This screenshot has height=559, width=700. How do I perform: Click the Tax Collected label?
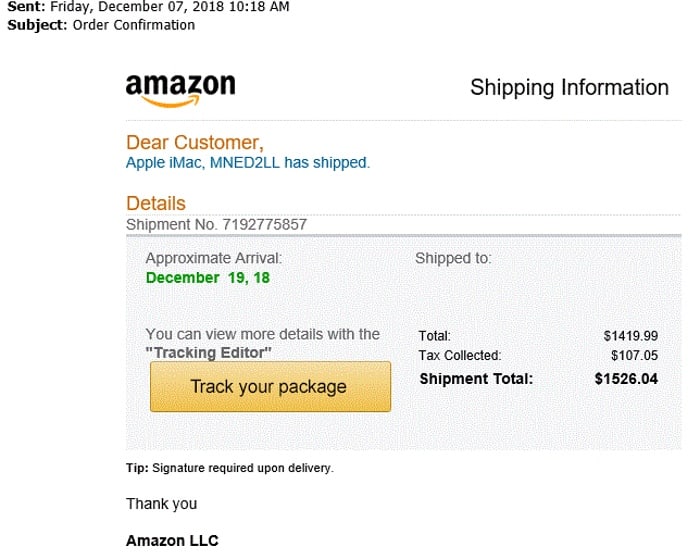point(460,355)
